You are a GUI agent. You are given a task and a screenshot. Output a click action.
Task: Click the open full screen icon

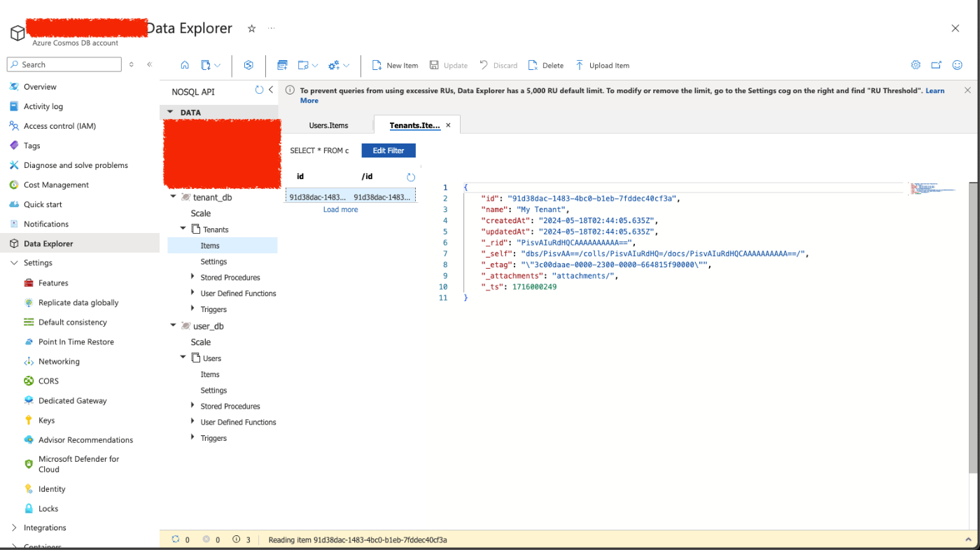937,65
